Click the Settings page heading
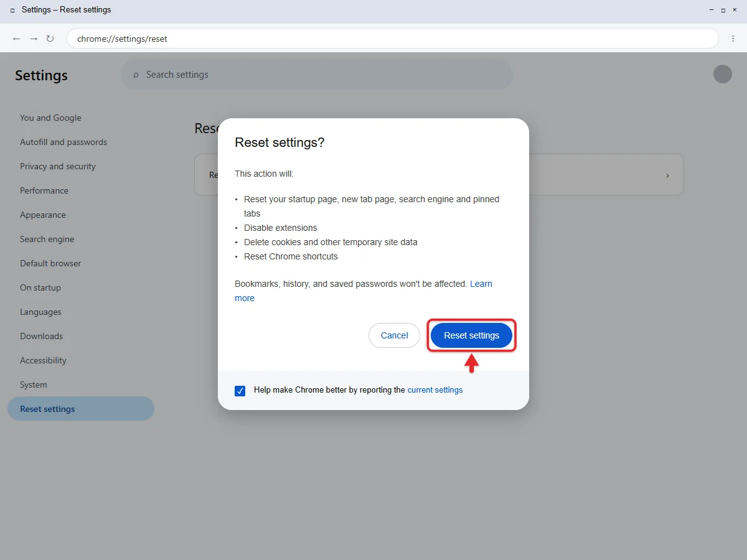747x560 pixels. [x=41, y=75]
